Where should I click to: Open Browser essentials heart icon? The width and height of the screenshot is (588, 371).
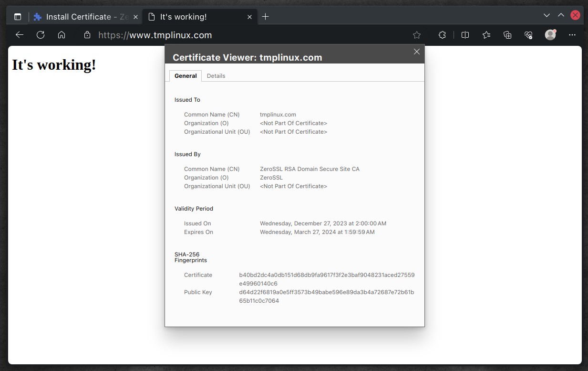coord(528,35)
